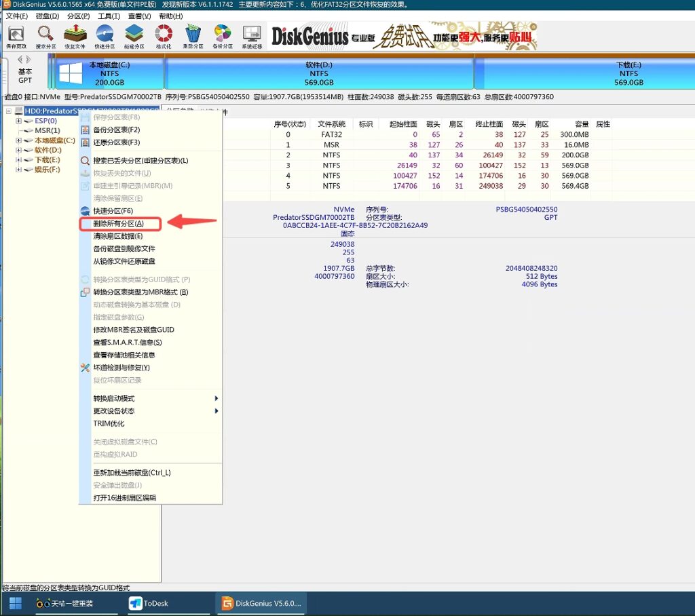695x616 pixels.
Task: Click the 搜索分区 magnifier toolbar icon
Action: tap(45, 37)
